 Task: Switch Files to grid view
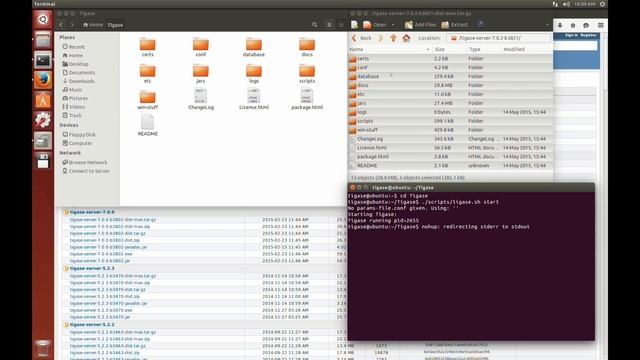pyautogui.click(x=341, y=25)
